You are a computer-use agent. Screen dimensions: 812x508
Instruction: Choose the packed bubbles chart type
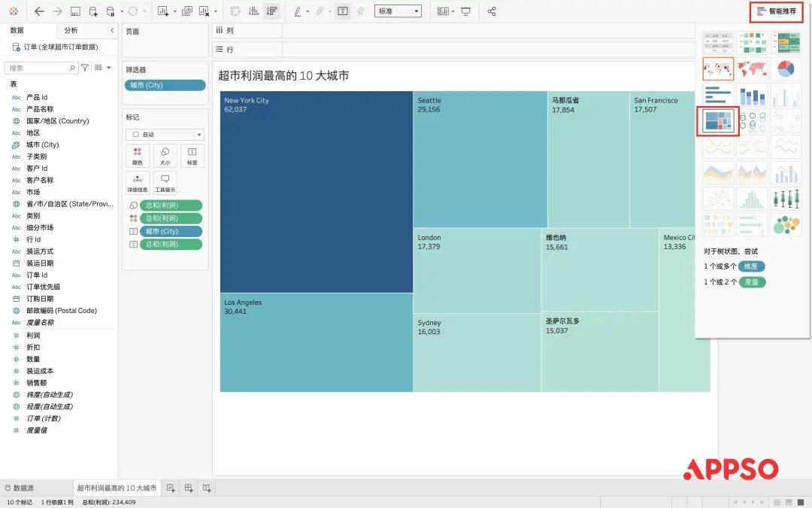click(x=785, y=224)
